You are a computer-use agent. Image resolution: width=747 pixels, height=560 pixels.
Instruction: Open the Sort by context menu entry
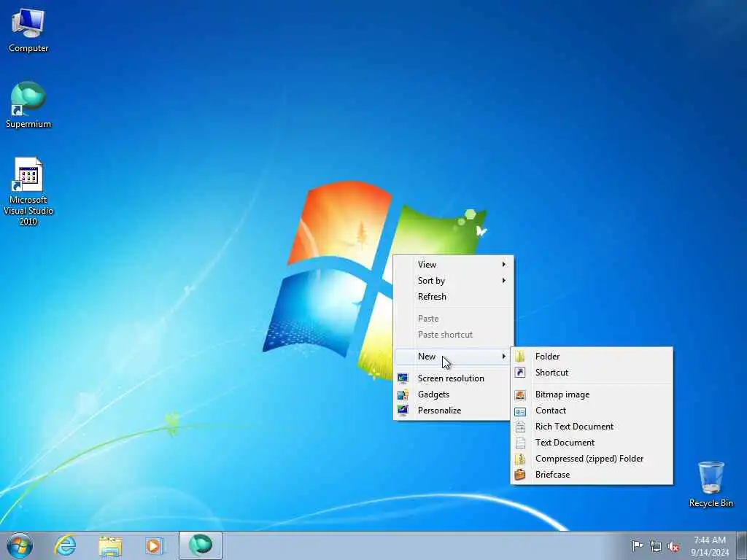[x=452, y=281]
